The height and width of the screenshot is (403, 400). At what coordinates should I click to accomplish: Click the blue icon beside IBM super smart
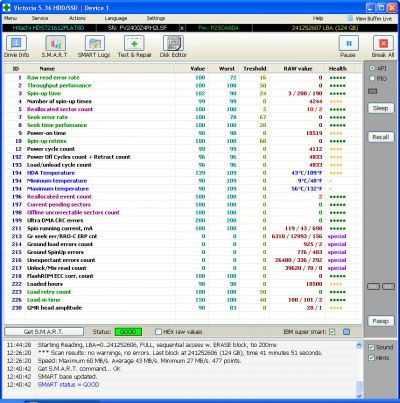point(346,332)
